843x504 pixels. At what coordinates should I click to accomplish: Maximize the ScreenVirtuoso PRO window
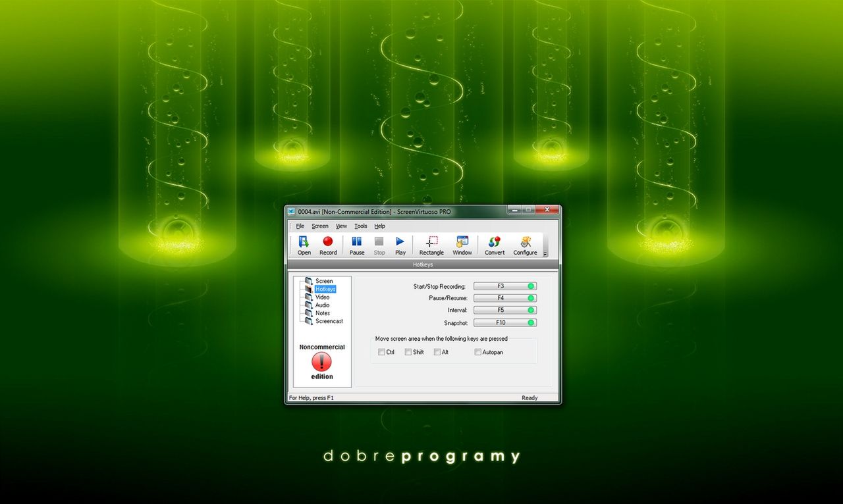(x=528, y=210)
